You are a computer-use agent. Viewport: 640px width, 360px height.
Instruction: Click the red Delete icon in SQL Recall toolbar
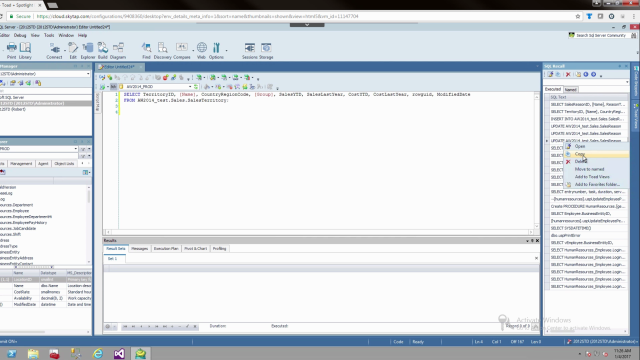tap(568, 75)
